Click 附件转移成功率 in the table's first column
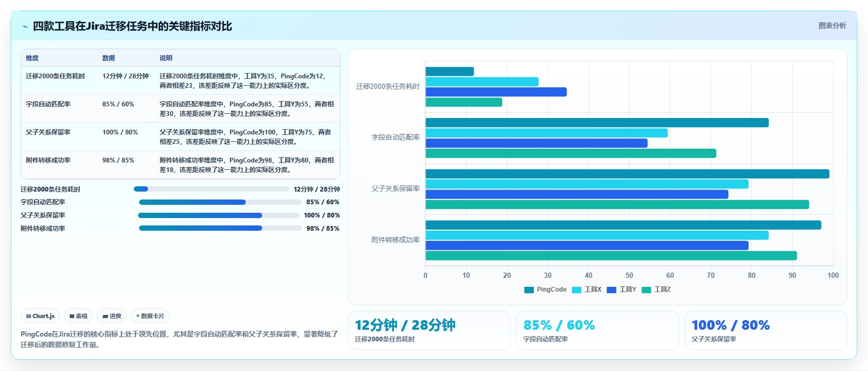Screen dimensions: 868x371 coord(48,160)
